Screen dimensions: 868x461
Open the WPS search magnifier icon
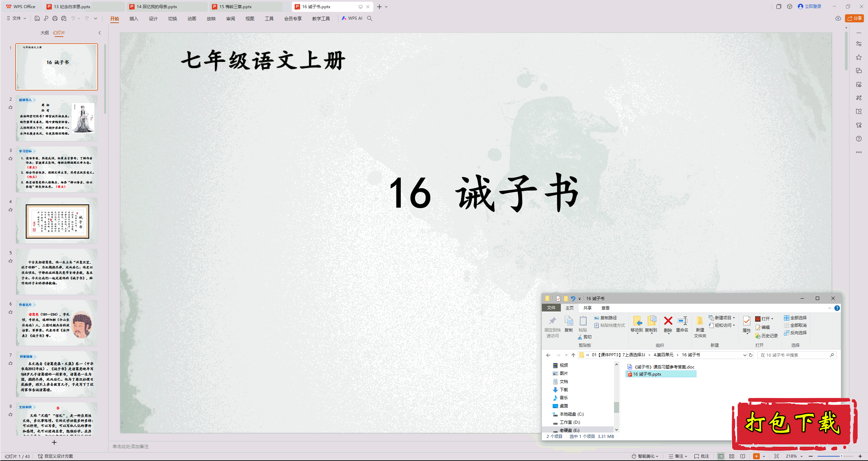pos(370,18)
